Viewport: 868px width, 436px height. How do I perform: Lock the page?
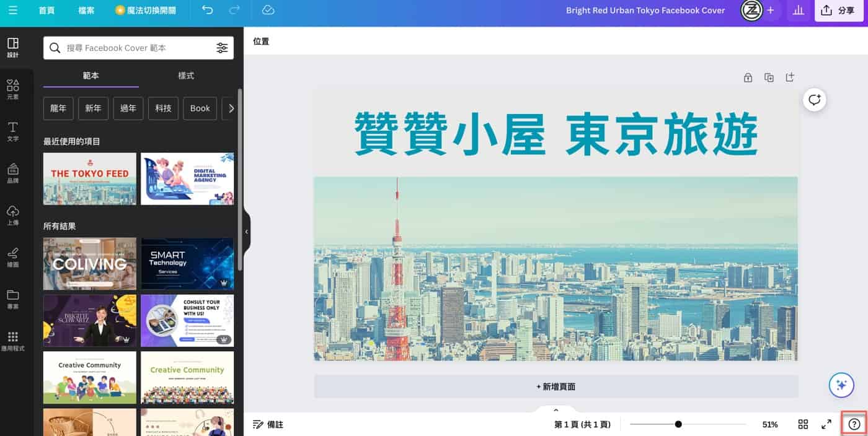tap(748, 77)
